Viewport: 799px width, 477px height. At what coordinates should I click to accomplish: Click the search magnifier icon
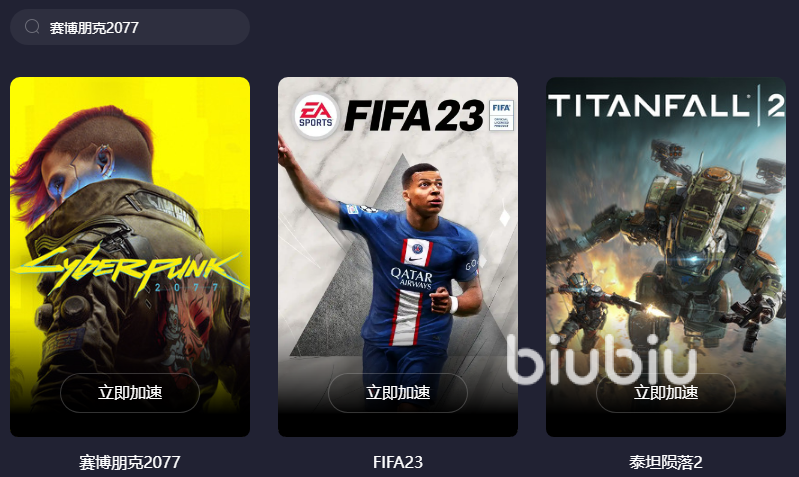[x=32, y=26]
